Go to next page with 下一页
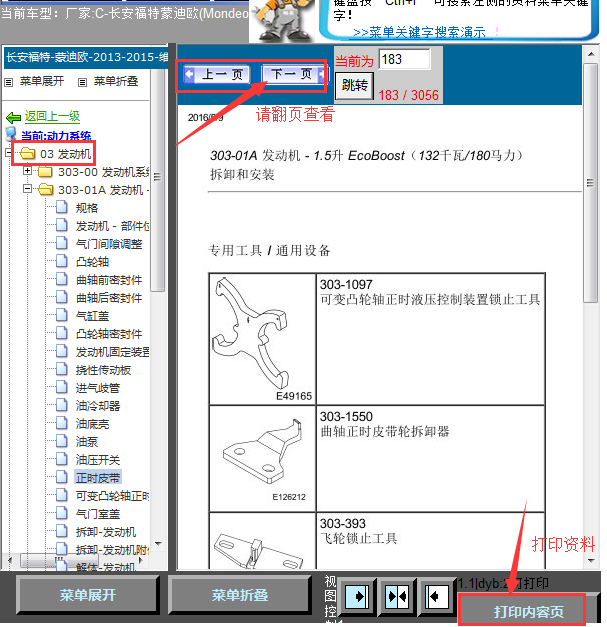The height and width of the screenshot is (627, 607). click(x=294, y=74)
